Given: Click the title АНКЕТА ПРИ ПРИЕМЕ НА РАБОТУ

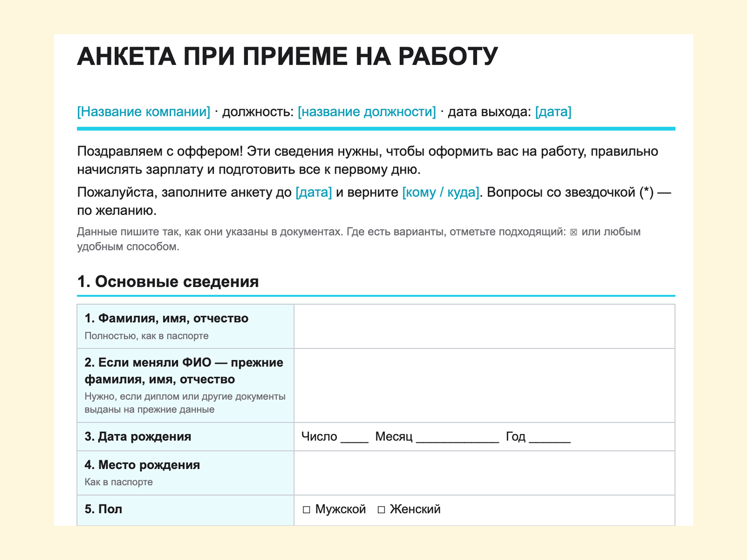Looking at the screenshot, I should click(x=287, y=56).
